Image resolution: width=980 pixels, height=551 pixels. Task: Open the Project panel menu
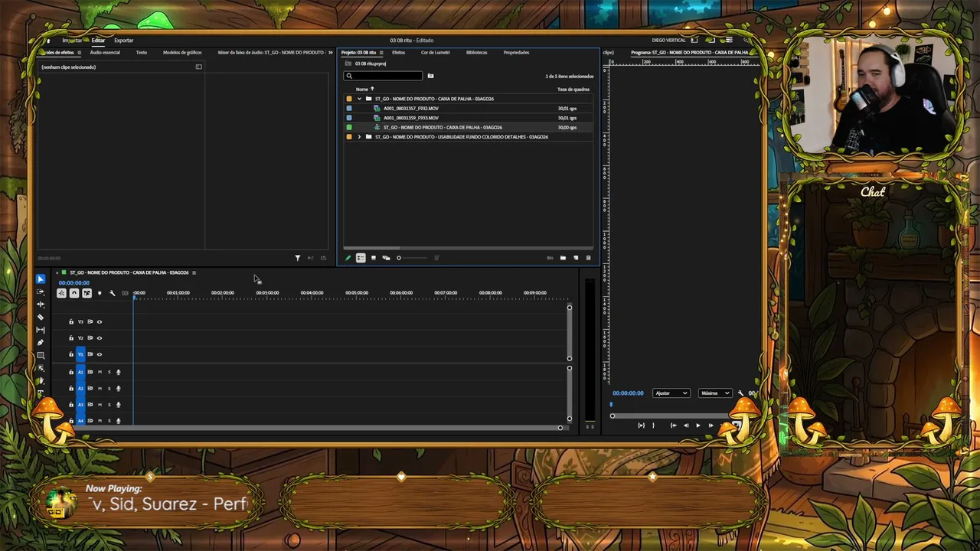click(x=382, y=53)
